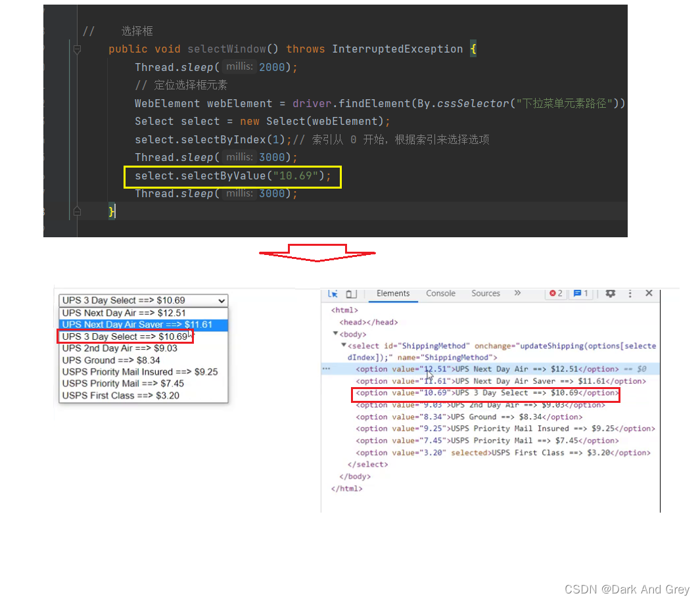This screenshot has width=700, height=602.
Task: Click the blue message count badge
Action: (580, 293)
